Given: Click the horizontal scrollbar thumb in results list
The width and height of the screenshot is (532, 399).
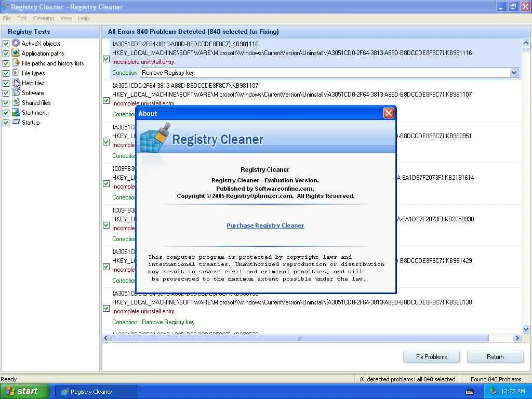Looking at the screenshot, I should (x=300, y=338).
